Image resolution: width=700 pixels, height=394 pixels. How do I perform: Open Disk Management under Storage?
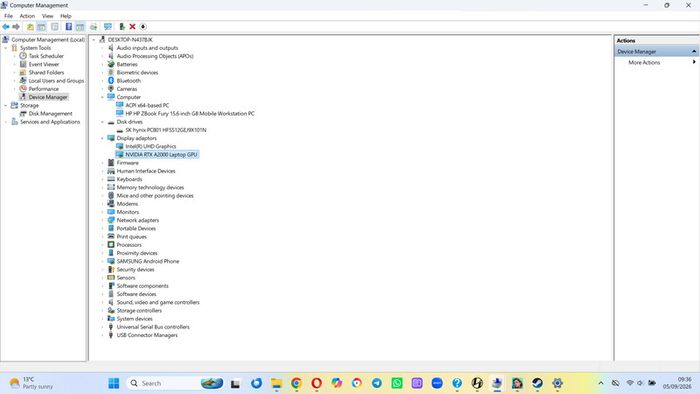point(50,114)
